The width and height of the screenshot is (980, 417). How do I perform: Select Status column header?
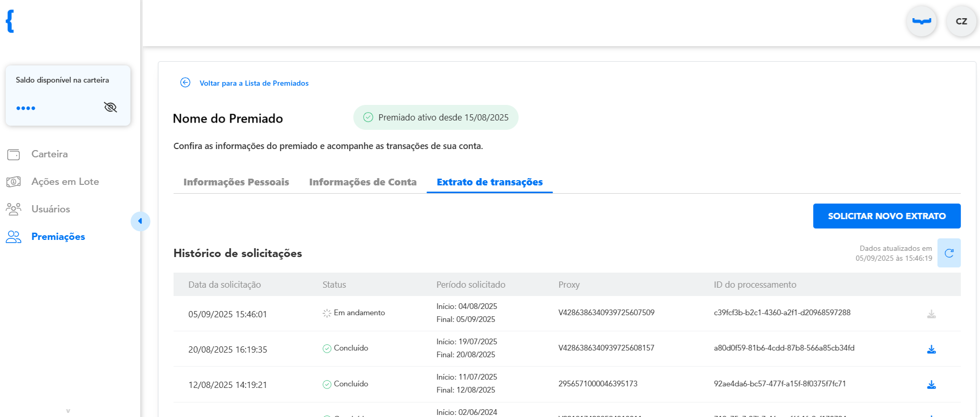(334, 285)
